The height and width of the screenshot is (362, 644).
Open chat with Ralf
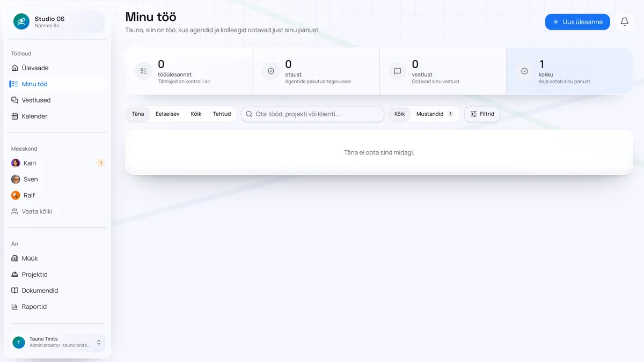click(57, 195)
